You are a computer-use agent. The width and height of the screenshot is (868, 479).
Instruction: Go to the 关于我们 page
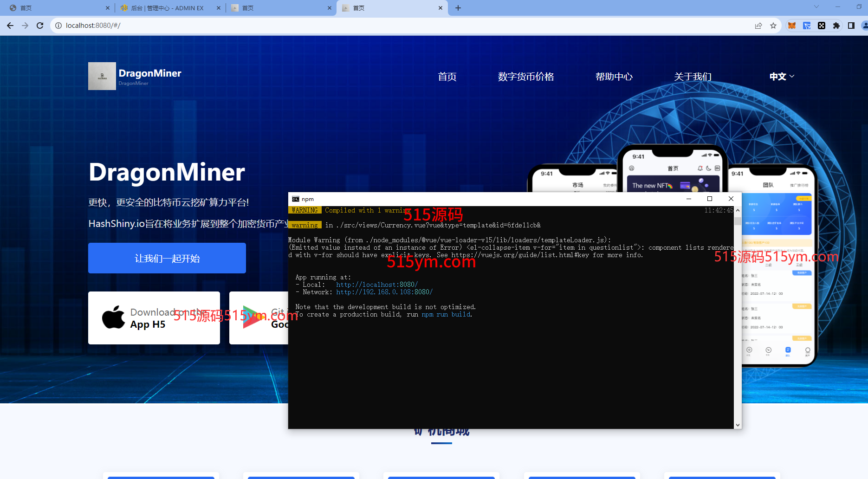coord(693,77)
